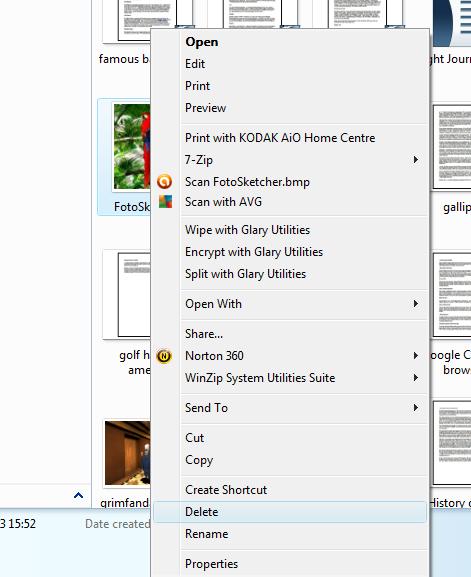This screenshot has width=471, height=577.
Task: Expand the Open With submenu arrow
Action: (x=415, y=304)
